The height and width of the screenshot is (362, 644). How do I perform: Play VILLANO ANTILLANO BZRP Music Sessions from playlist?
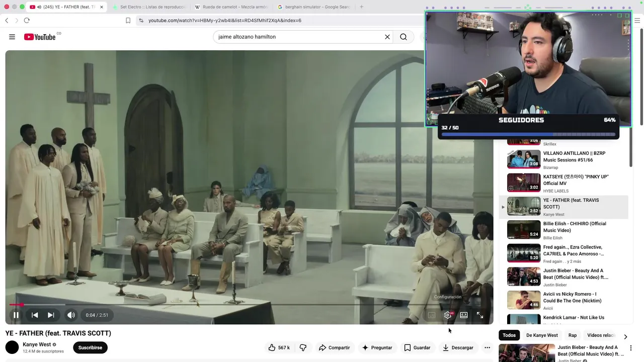point(563,160)
